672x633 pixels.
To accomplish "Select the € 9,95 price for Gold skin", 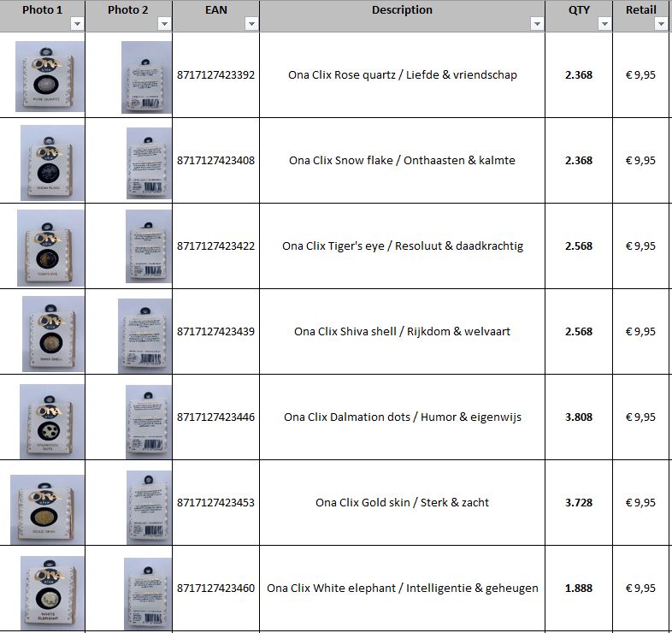I will 640,503.
